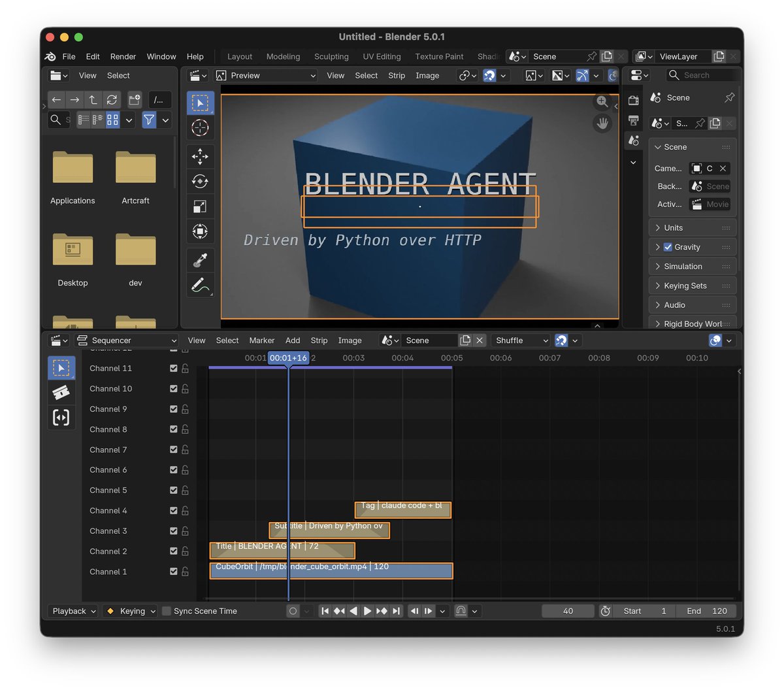Select the Blade tool in sequencer toolbar
Viewport: 784px width, 690px height.
[61, 393]
